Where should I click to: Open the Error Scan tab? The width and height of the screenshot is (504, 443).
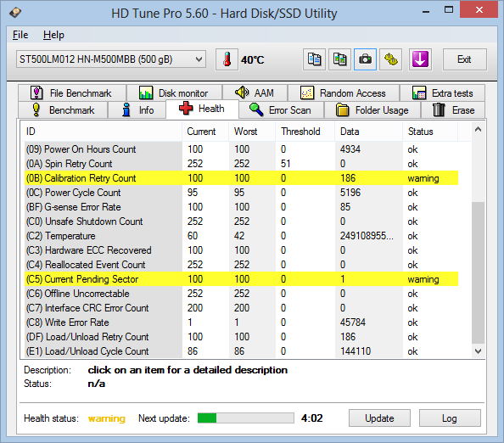pyautogui.click(x=281, y=110)
